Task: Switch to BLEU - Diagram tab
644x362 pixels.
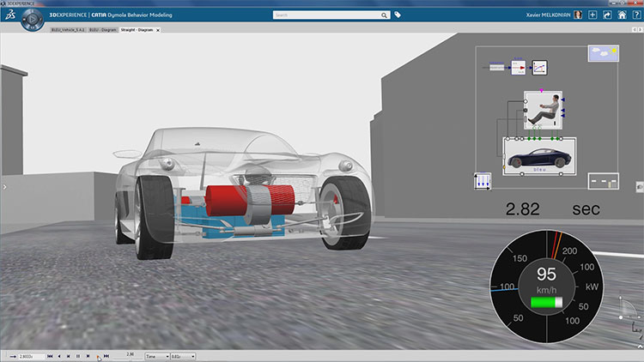Action: coord(103,30)
